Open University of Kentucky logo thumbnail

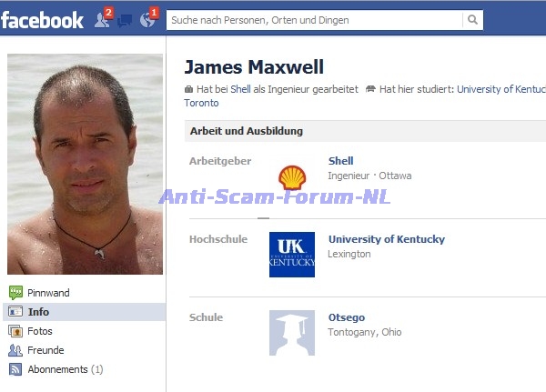click(x=292, y=255)
